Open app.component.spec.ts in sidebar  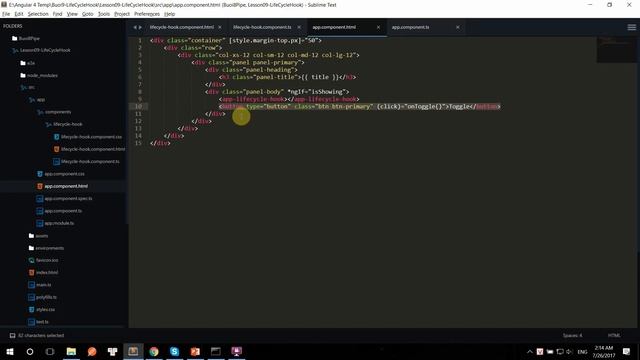pyautogui.click(x=68, y=199)
